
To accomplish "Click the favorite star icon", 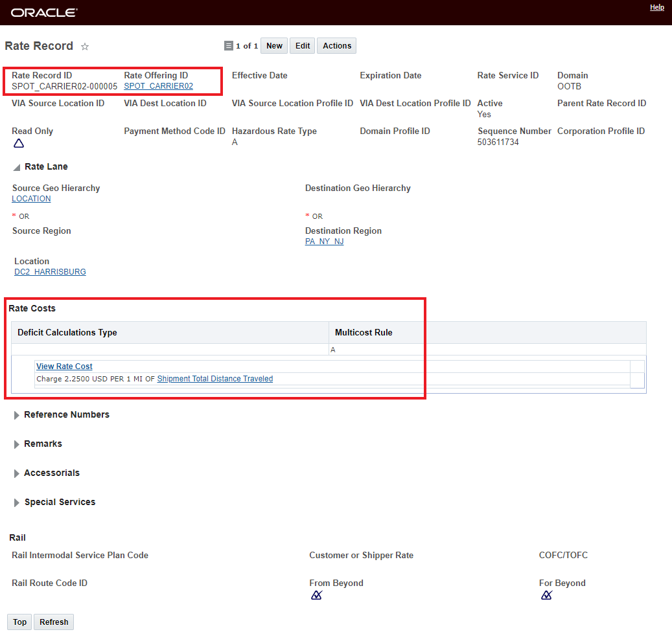I will 85,47.
